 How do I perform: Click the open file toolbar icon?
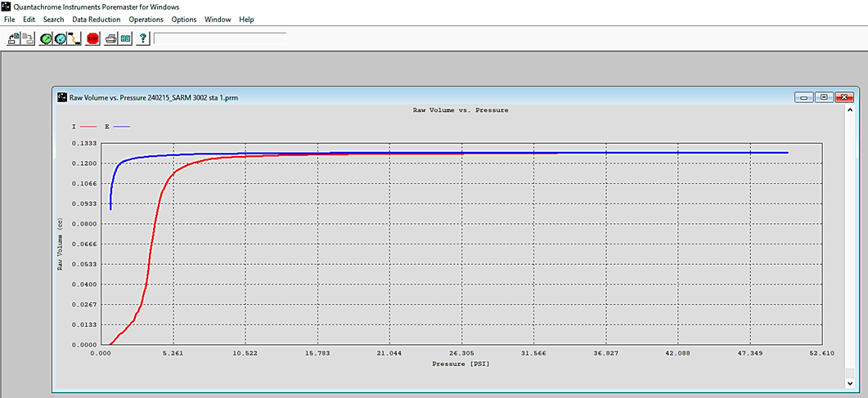14,38
